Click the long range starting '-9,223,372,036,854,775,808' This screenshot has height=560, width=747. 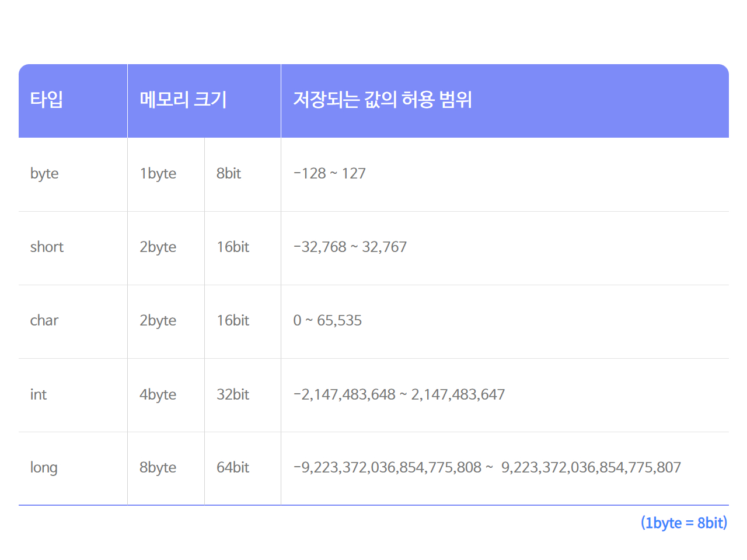(x=487, y=468)
